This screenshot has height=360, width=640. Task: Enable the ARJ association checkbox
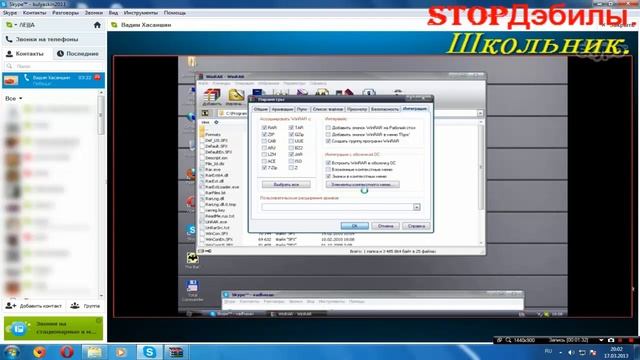point(264,148)
